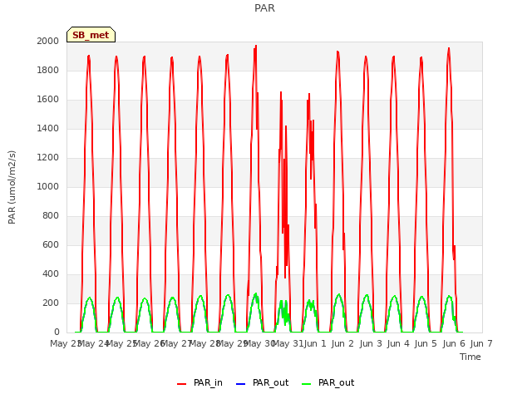This screenshot has height=399, width=532.
Task: Click the blue PAR_out legend swatch
Action: pos(240,384)
